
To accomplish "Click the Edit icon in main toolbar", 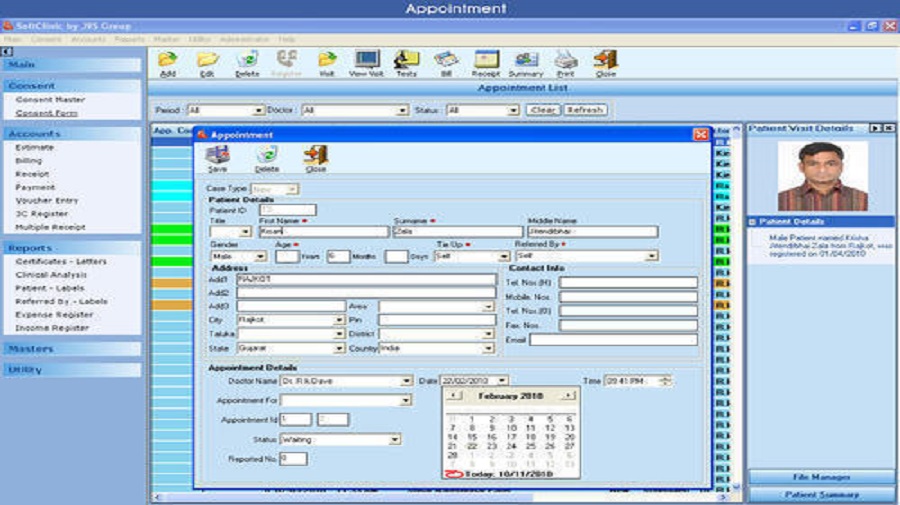I will (x=207, y=62).
